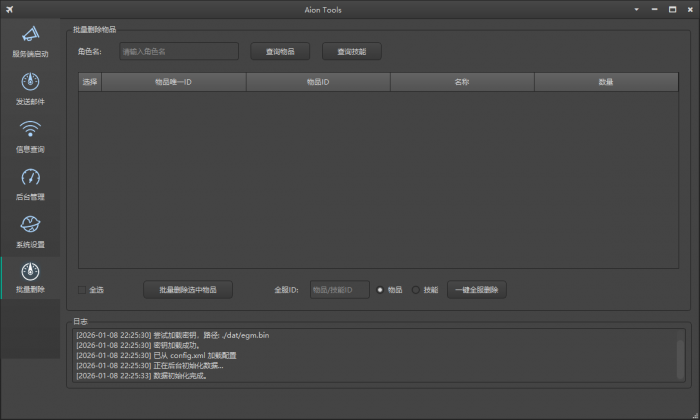This screenshot has height=420, width=700.
Task: Click the log panel vertical scrollbar
Action: 680,359
